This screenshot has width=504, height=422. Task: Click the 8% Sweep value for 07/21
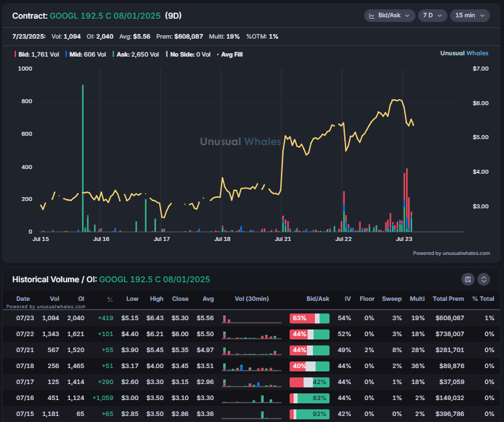point(397,349)
